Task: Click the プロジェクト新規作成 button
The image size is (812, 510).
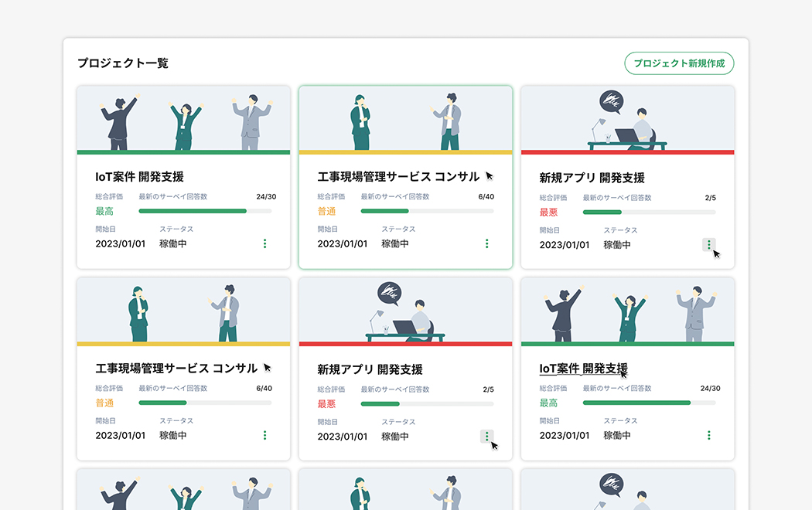Action: click(x=678, y=63)
